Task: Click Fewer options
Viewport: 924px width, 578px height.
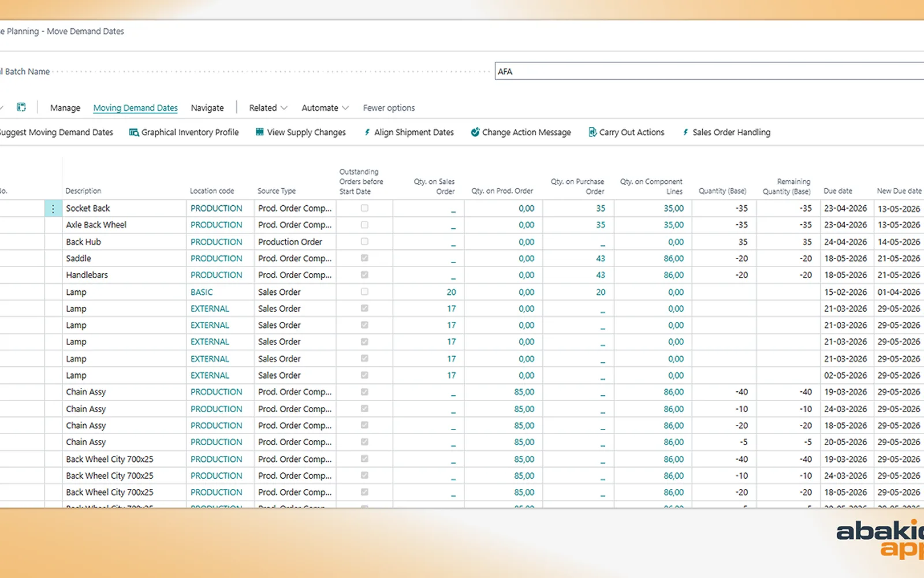Action: pos(389,108)
